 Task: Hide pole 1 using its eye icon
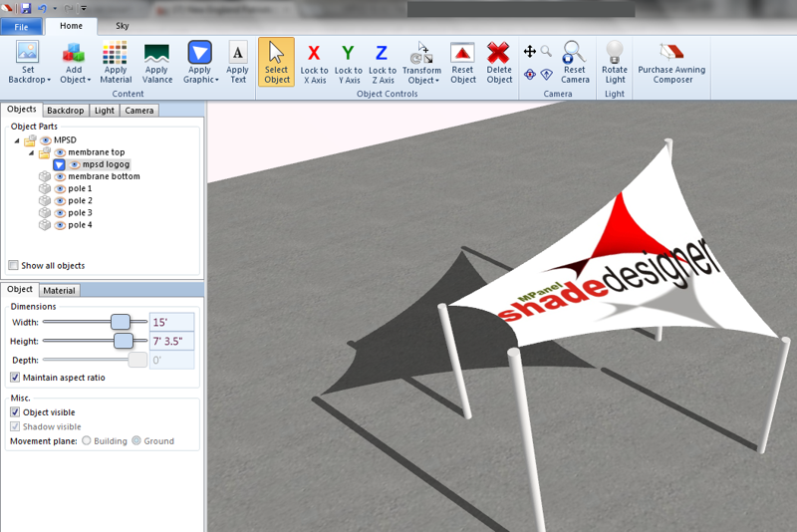(x=60, y=188)
